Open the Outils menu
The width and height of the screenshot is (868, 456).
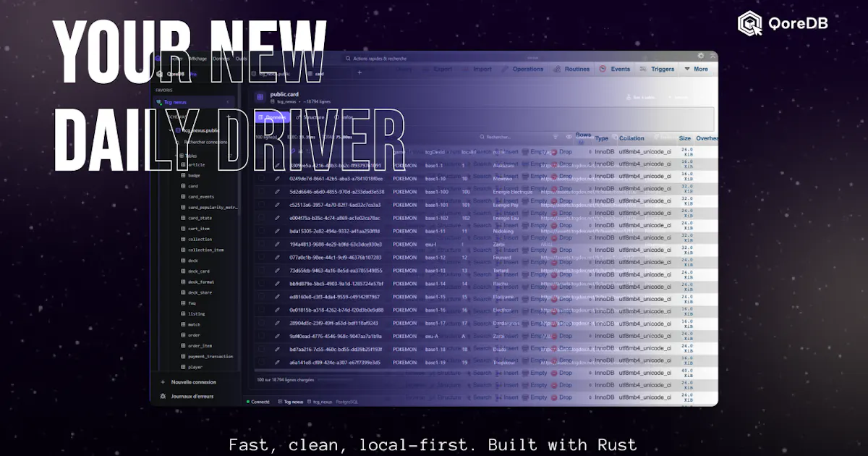pos(242,58)
